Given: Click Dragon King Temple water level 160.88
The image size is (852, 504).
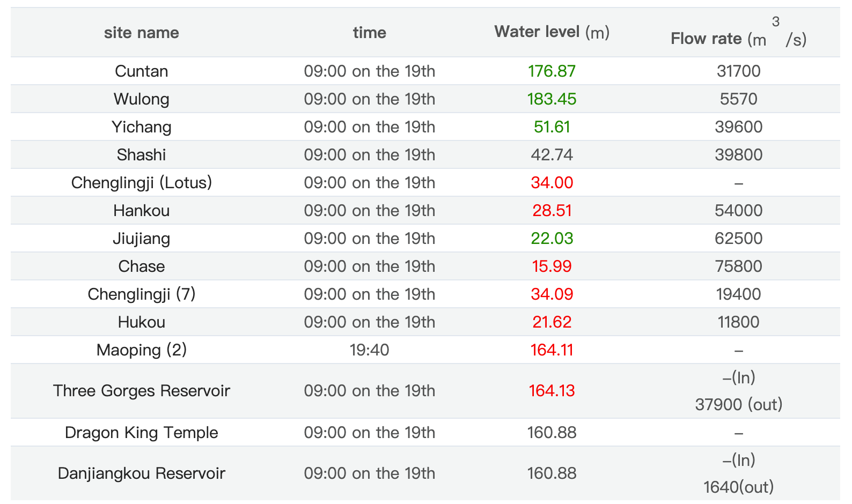Looking at the screenshot, I should click(x=552, y=433).
